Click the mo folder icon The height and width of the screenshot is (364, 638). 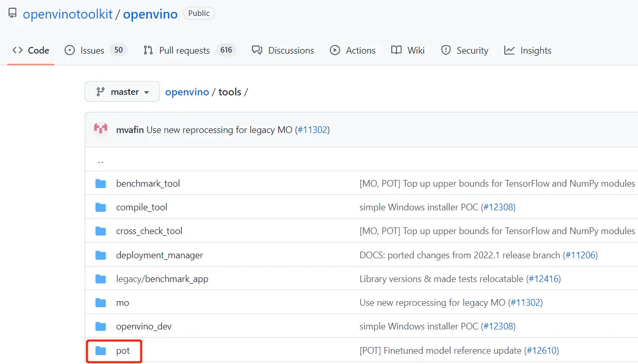tap(101, 303)
